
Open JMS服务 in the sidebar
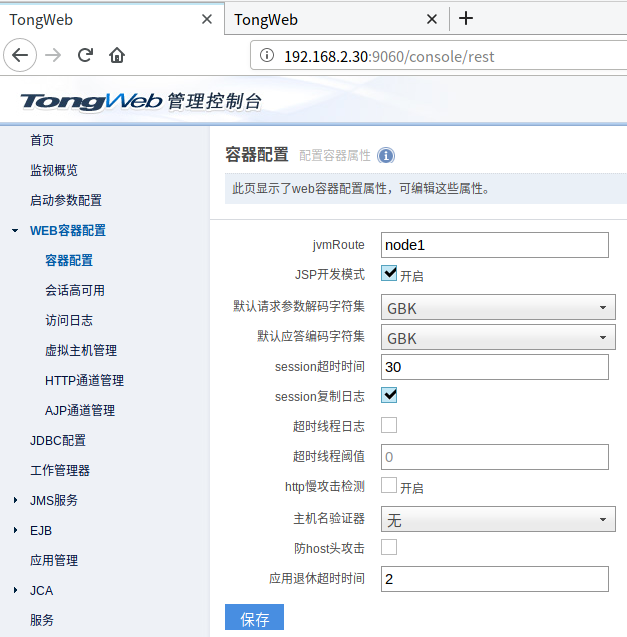coord(54,500)
